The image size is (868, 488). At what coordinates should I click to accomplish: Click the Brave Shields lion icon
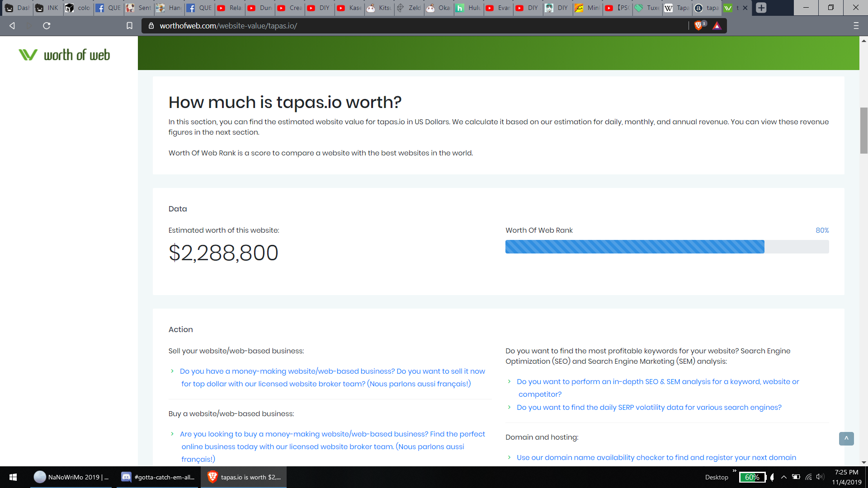tap(698, 26)
